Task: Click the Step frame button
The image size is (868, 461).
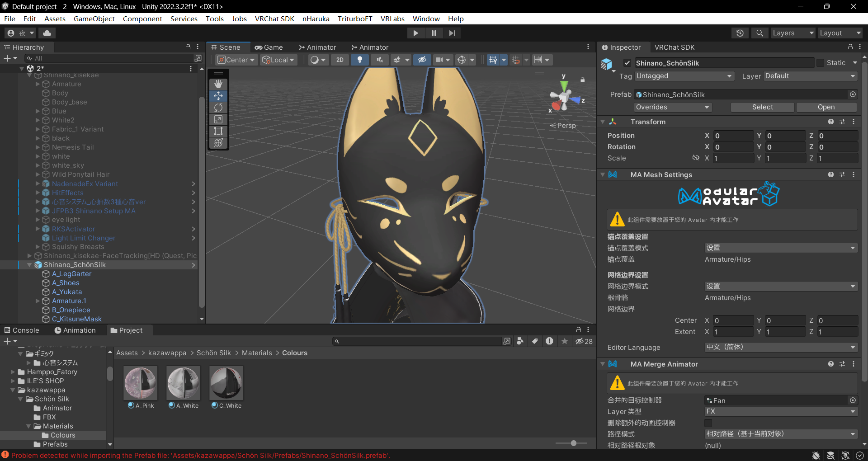Action: coord(452,33)
